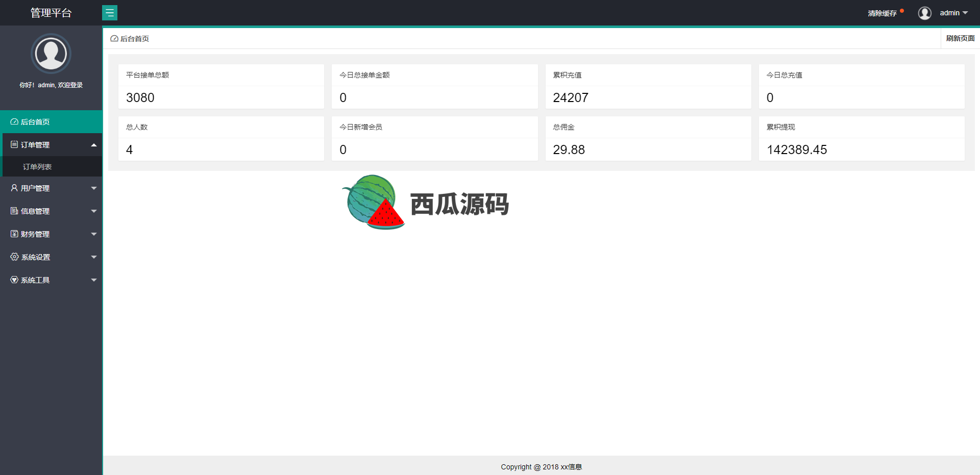Click the 累积提现 card label

(780, 127)
